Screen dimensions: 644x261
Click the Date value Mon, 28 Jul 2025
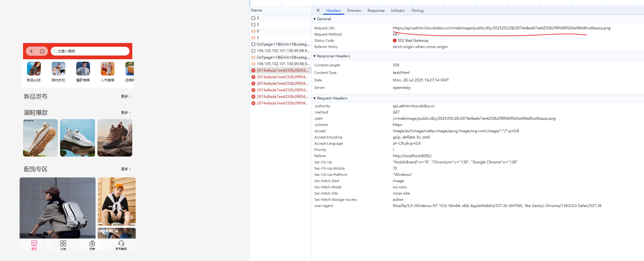click(421, 80)
